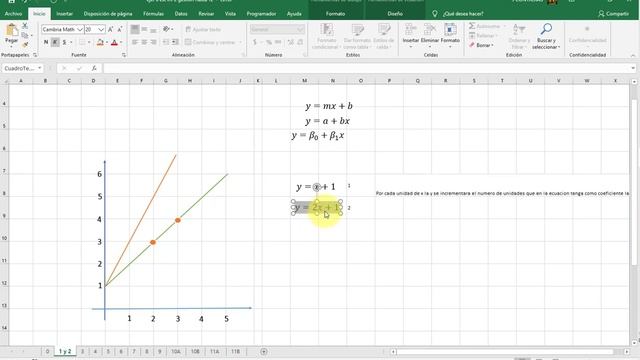The height and width of the screenshot is (360, 640).
Task: Add a new sheet with plus icon
Action: click(264, 351)
